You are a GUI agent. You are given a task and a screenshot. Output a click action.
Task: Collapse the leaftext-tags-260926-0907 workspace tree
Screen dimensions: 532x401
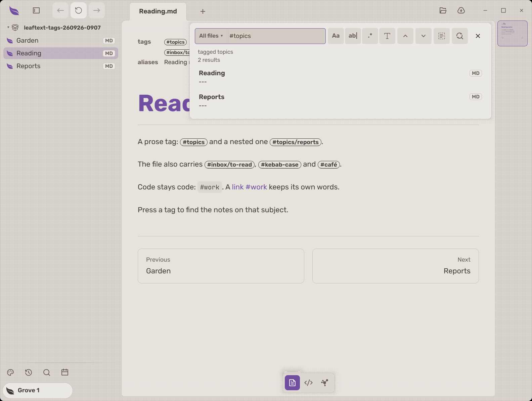[x=8, y=27]
